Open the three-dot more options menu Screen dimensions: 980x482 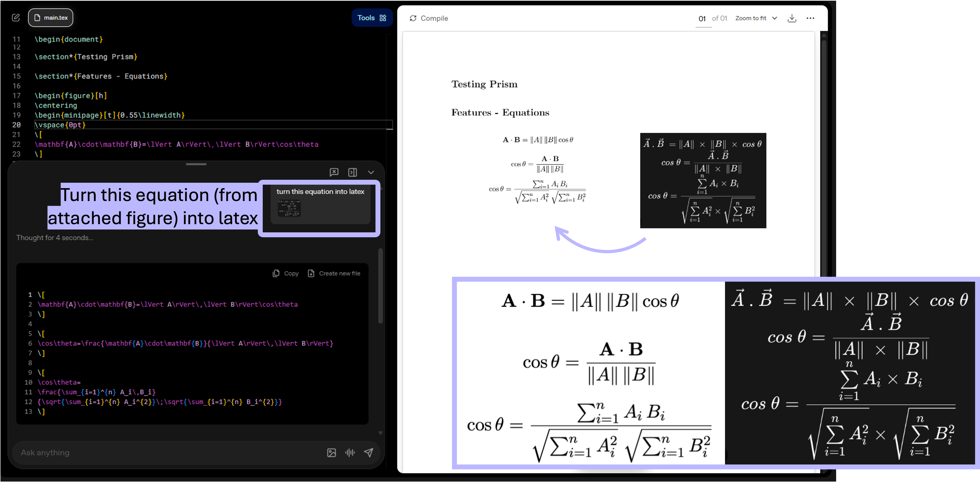pos(810,18)
